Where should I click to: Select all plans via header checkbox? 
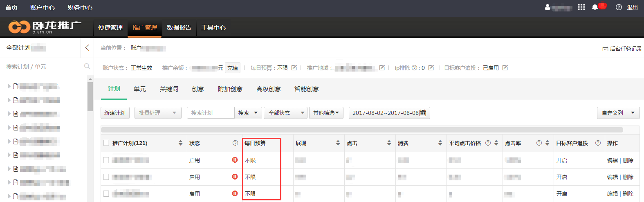[x=106, y=143]
